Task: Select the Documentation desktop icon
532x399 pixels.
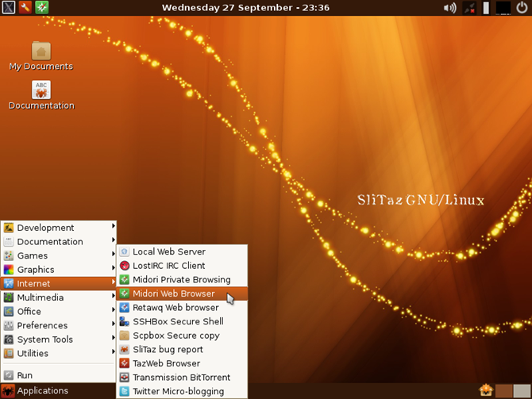Action: point(41,90)
